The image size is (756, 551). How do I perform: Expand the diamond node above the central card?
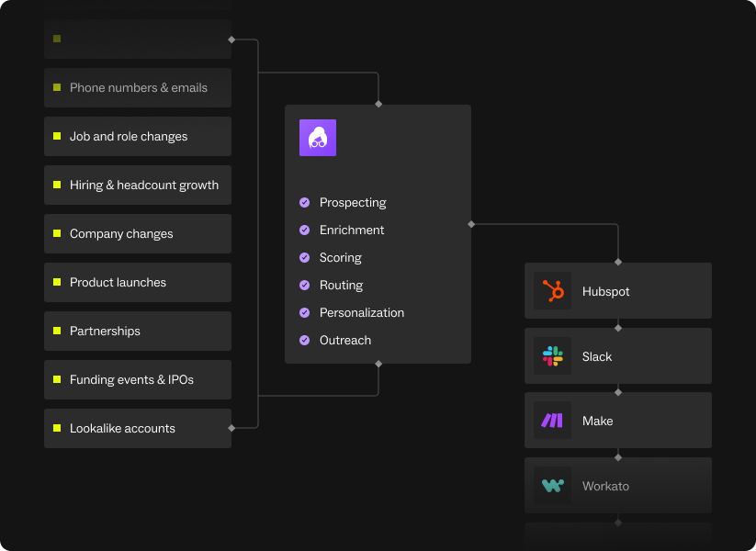[378, 104]
